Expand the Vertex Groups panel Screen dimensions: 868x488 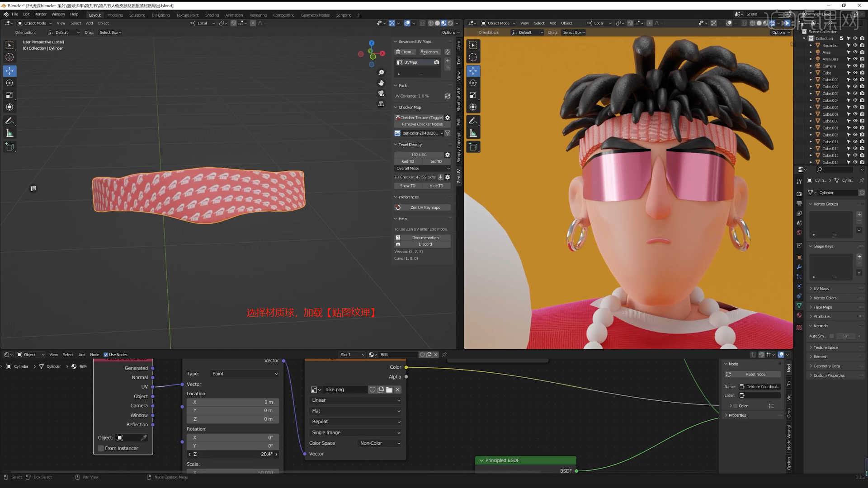point(826,204)
